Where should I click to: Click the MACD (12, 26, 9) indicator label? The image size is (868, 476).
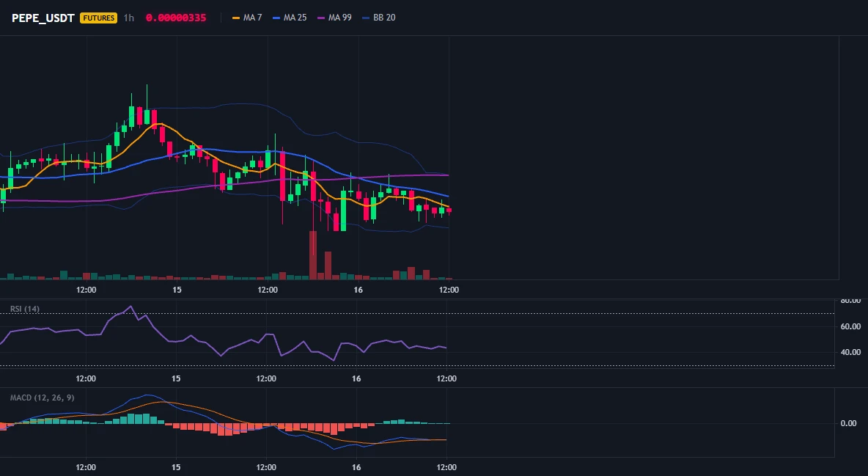[42, 398]
